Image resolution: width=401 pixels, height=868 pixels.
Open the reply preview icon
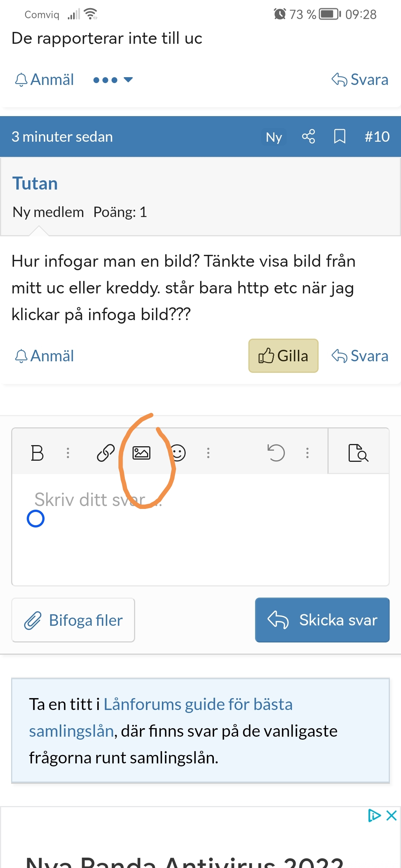[358, 453]
